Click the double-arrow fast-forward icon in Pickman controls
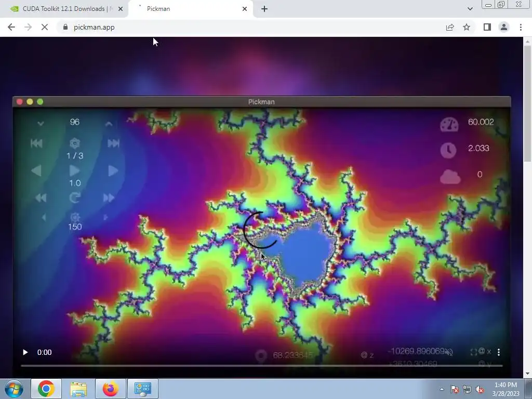 [x=109, y=198]
